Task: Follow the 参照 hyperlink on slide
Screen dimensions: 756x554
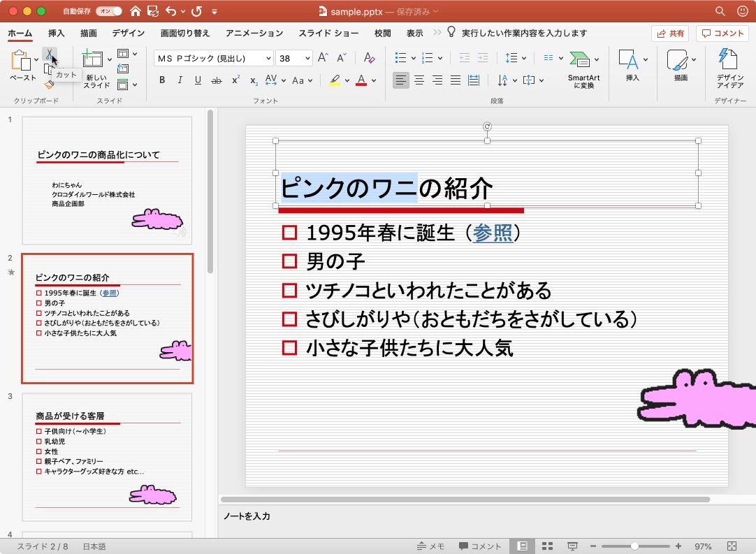Action: tap(493, 233)
